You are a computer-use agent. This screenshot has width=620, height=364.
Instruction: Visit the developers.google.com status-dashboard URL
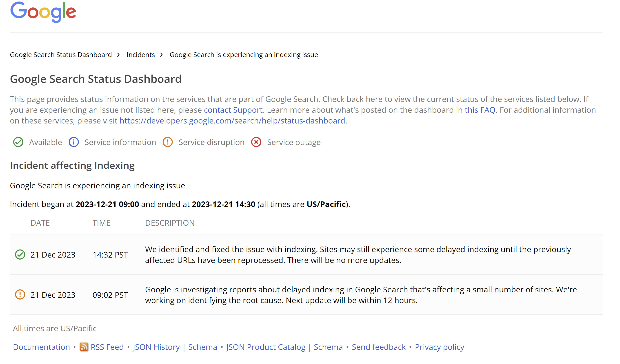[x=232, y=121]
